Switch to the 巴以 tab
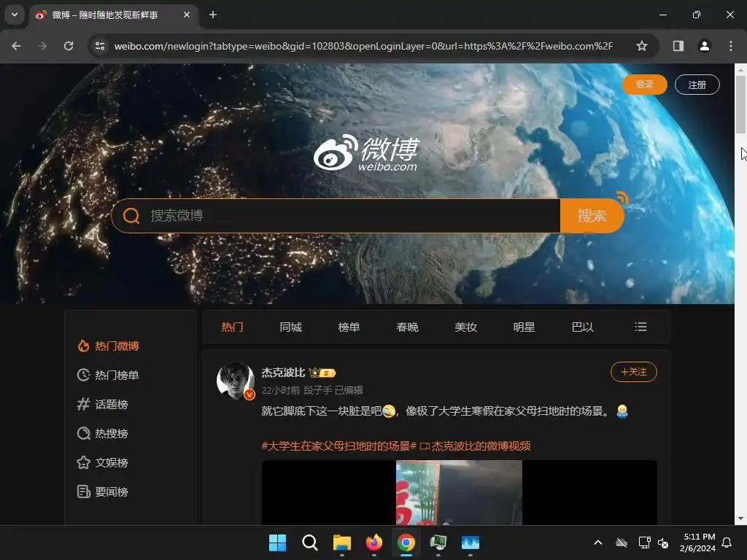747x560 pixels. [582, 327]
